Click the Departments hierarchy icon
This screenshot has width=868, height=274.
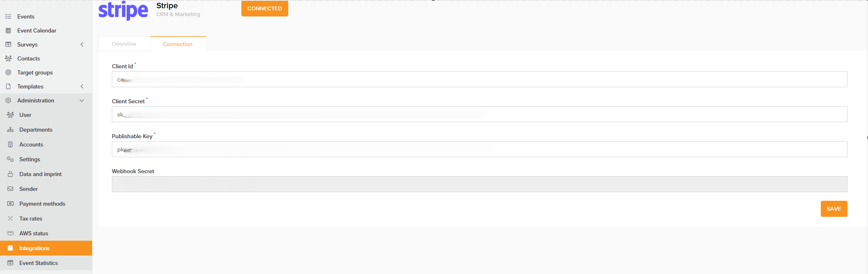[x=10, y=130]
